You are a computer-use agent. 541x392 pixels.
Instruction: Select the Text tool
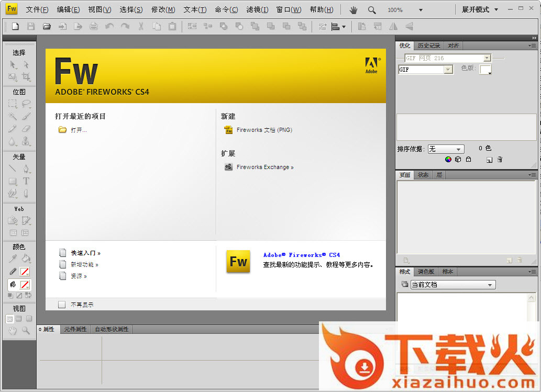tap(26, 181)
